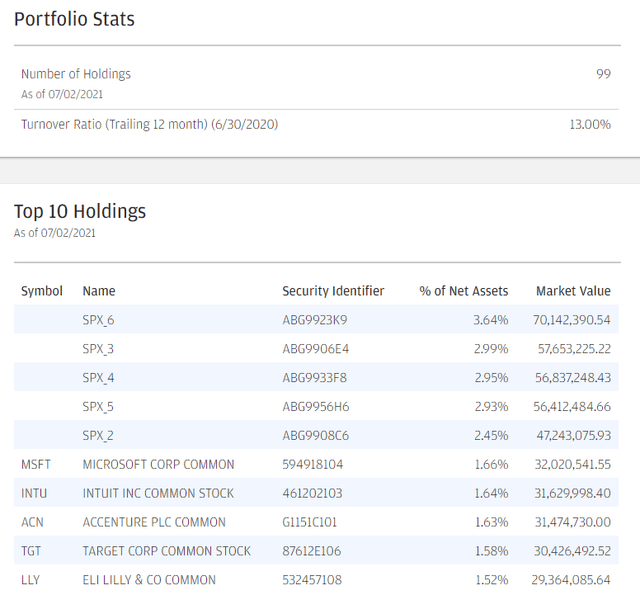The width and height of the screenshot is (640, 595).
Task: Click the Number of Holdings label
Action: 76,74
